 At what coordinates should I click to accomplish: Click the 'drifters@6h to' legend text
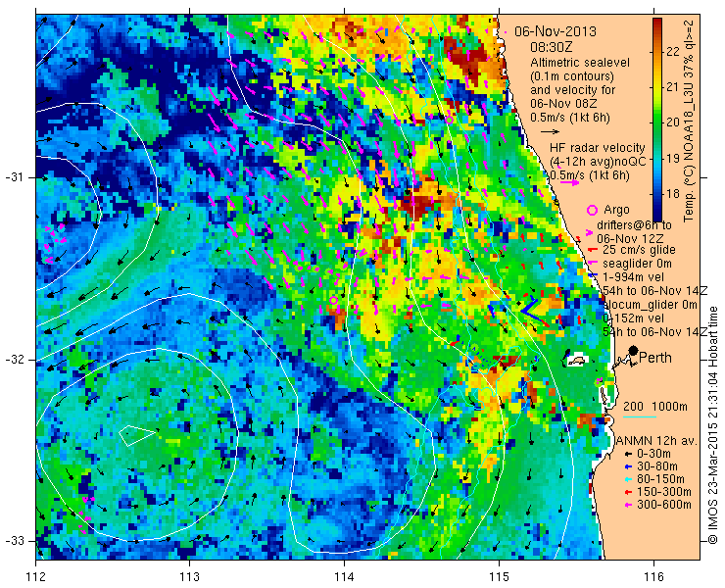pyautogui.click(x=635, y=224)
